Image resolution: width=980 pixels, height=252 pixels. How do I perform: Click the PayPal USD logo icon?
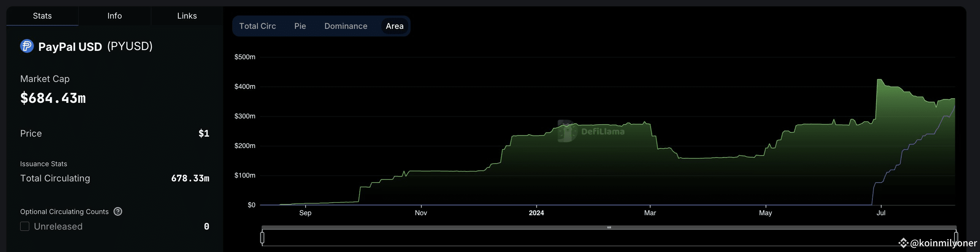[27, 46]
